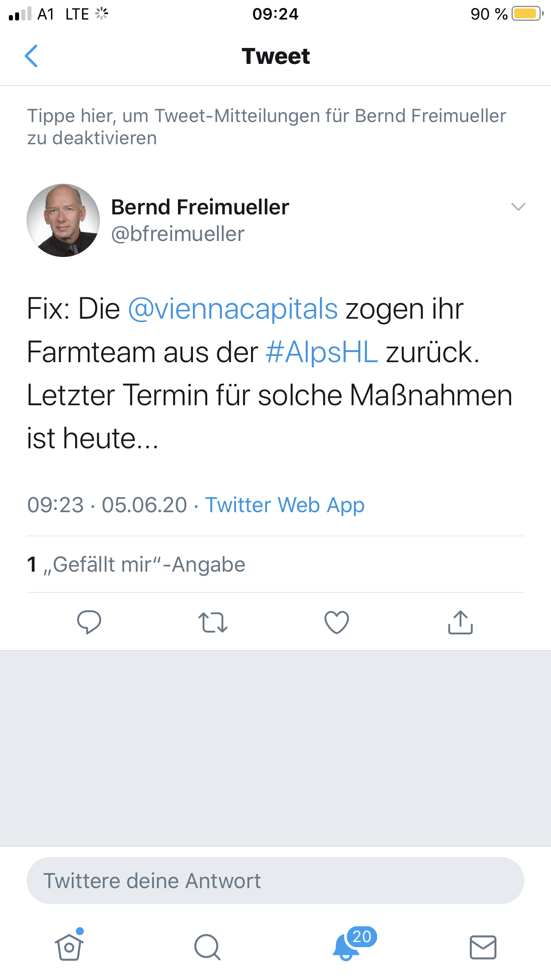Tap the "Twittere deine Antwort" field
Image resolution: width=551 pixels, height=980 pixels.
[x=275, y=881]
